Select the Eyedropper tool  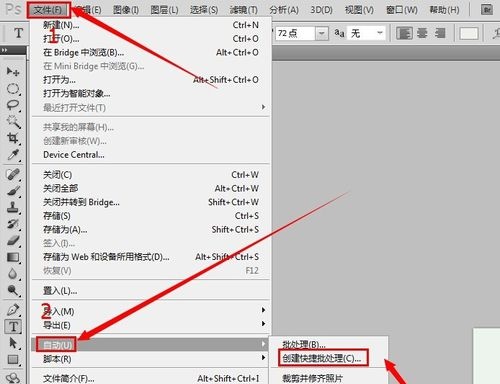coord(13,155)
